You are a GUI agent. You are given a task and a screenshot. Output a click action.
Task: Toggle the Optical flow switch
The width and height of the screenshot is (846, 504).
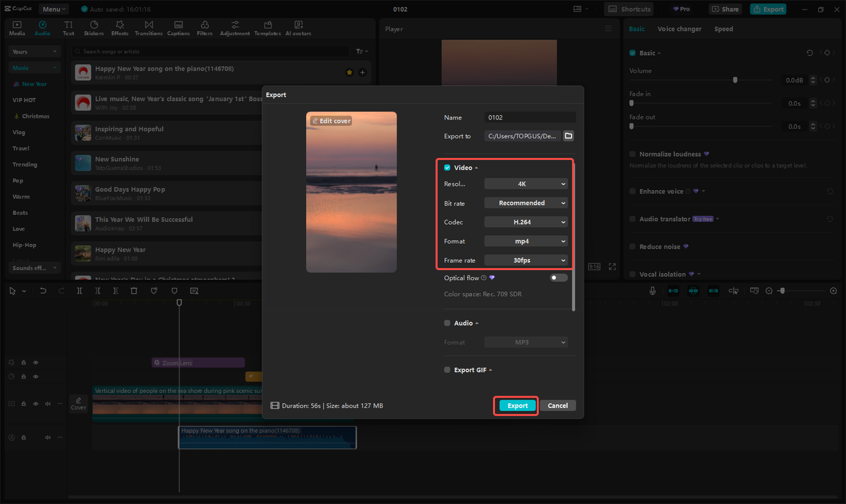[558, 278]
